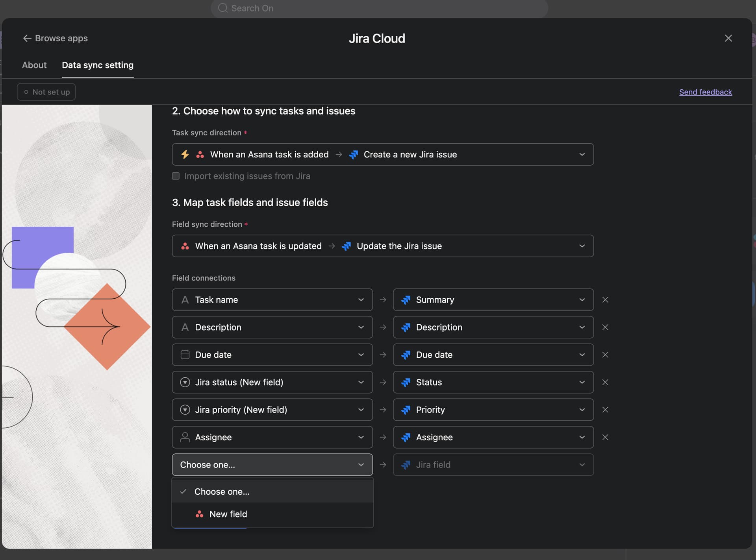The width and height of the screenshot is (756, 560).
Task: Choose New field from the dropdown list
Action: coord(228,514)
